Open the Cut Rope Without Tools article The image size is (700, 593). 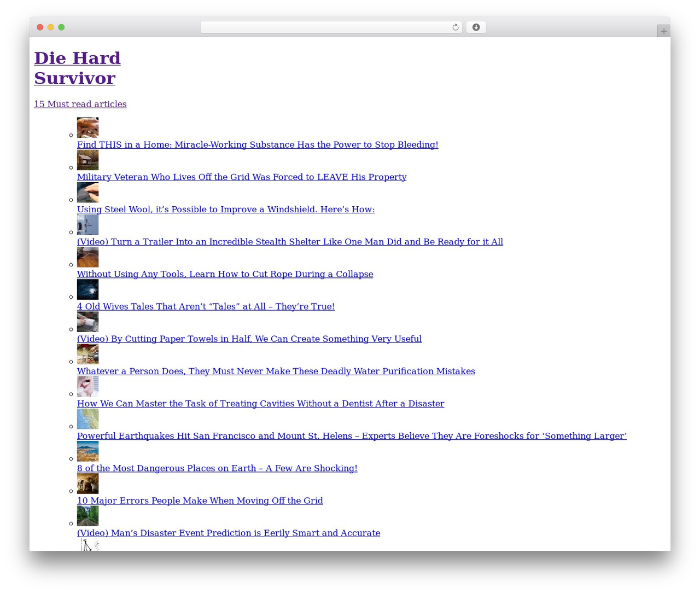[x=225, y=274]
